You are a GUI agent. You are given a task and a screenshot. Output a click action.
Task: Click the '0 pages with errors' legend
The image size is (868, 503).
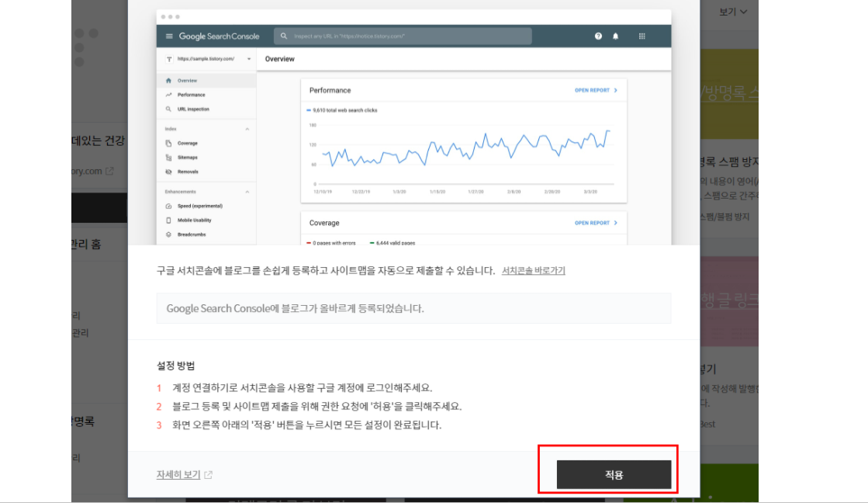coord(331,243)
